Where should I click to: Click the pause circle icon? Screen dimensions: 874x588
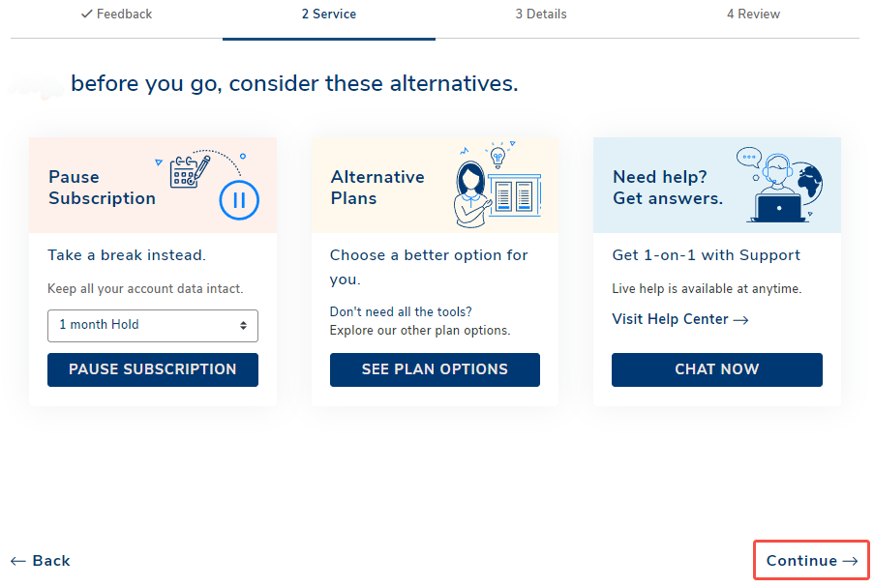238,200
